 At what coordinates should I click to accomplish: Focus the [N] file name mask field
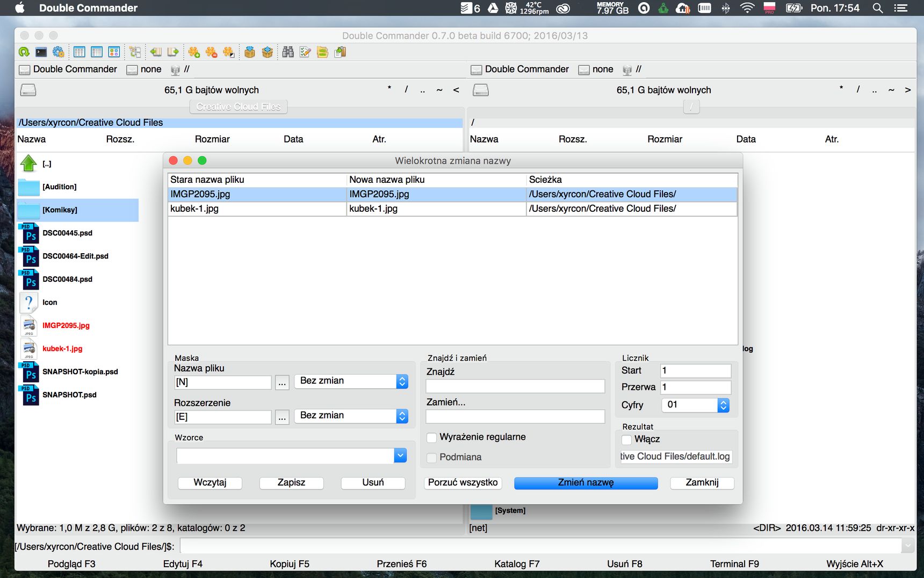click(x=222, y=382)
